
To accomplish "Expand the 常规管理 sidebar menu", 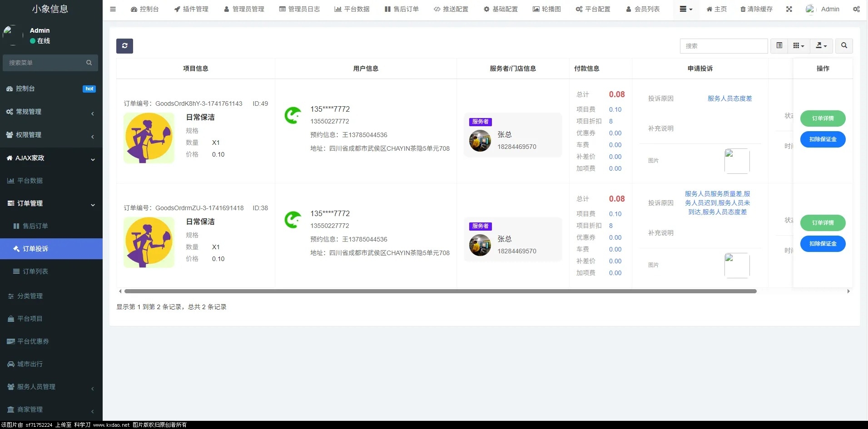I will point(51,112).
